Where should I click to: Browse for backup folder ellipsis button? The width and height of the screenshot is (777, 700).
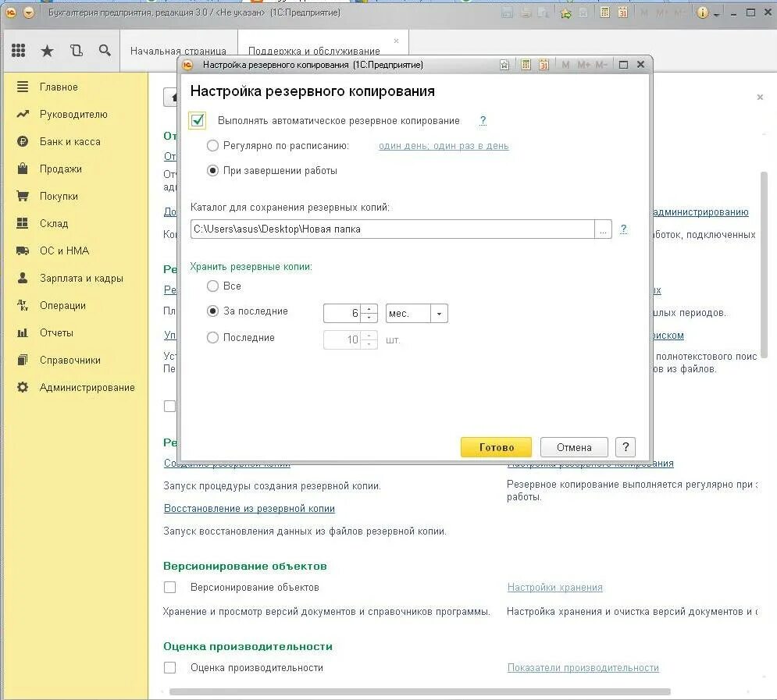click(x=603, y=229)
